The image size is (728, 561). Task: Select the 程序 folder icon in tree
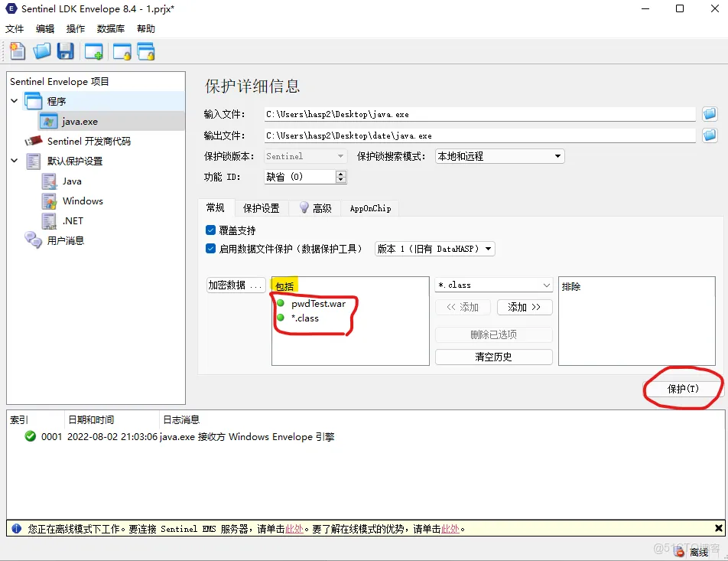coord(34,101)
